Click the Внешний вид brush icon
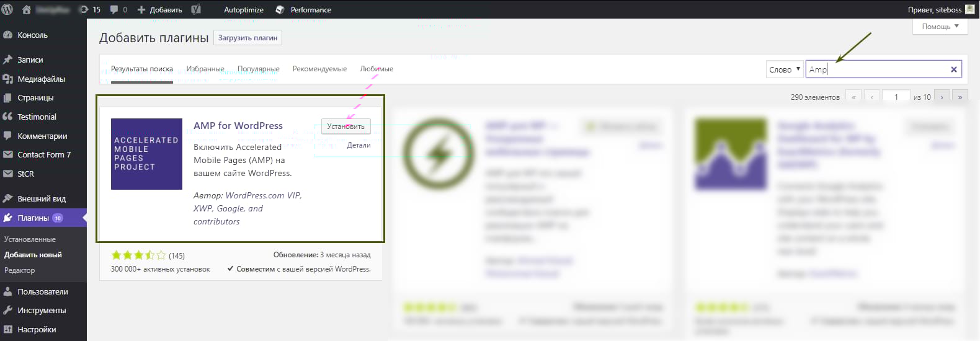Image resolution: width=980 pixels, height=341 pixels. 7,198
